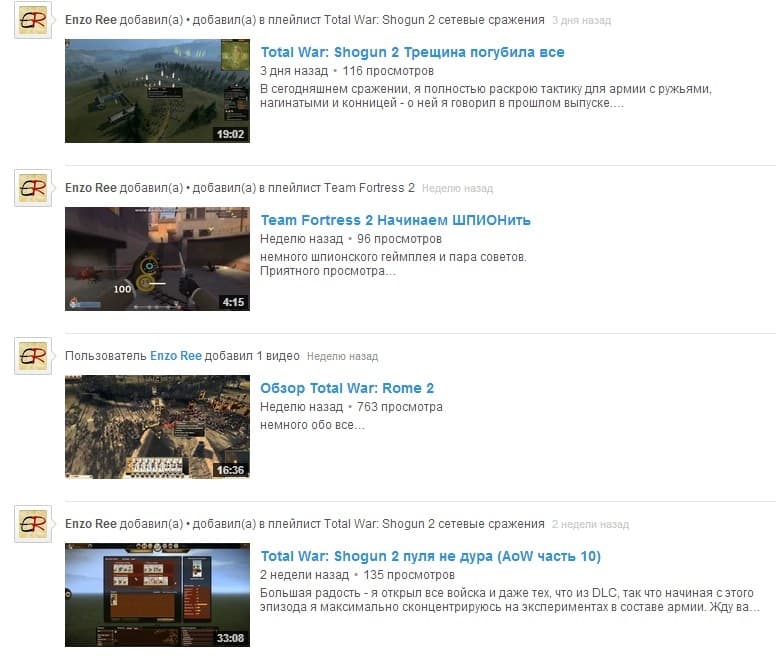
Task: Click Enzo Ree name in the Team Fortress 2 playlist entry
Action: point(91,188)
